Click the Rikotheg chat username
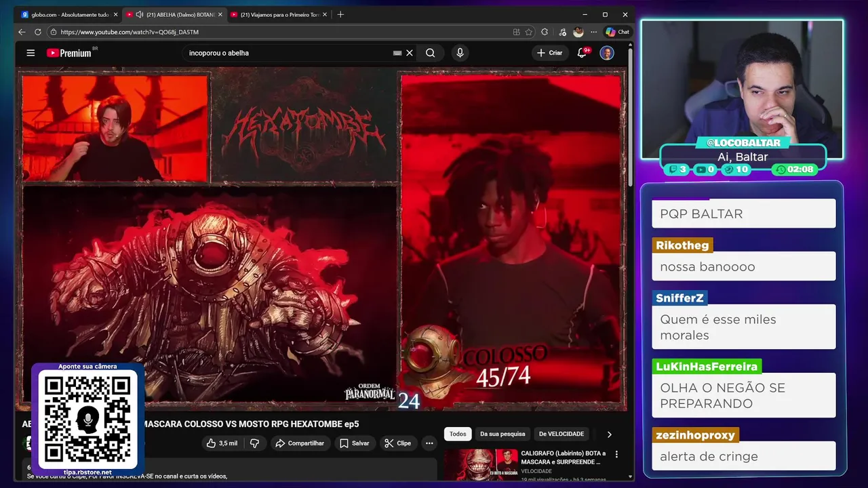868x488 pixels. tap(682, 245)
